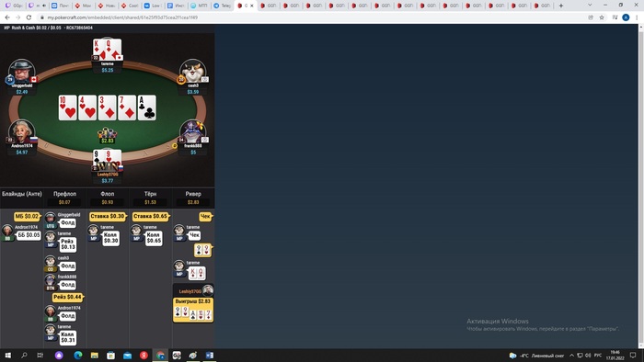The height and width of the screenshot is (362, 644).
Task: Open Microsoft Edge from the taskbar
Action: tap(77, 355)
